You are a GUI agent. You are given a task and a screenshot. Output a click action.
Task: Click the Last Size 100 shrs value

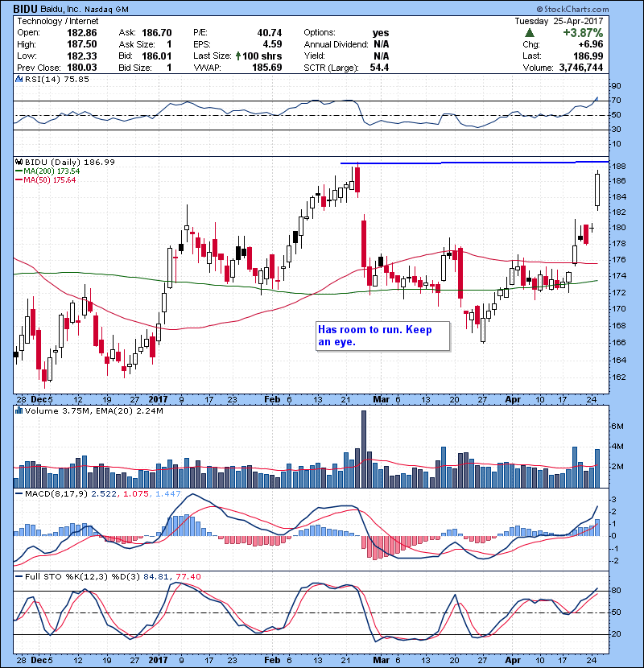(262, 56)
